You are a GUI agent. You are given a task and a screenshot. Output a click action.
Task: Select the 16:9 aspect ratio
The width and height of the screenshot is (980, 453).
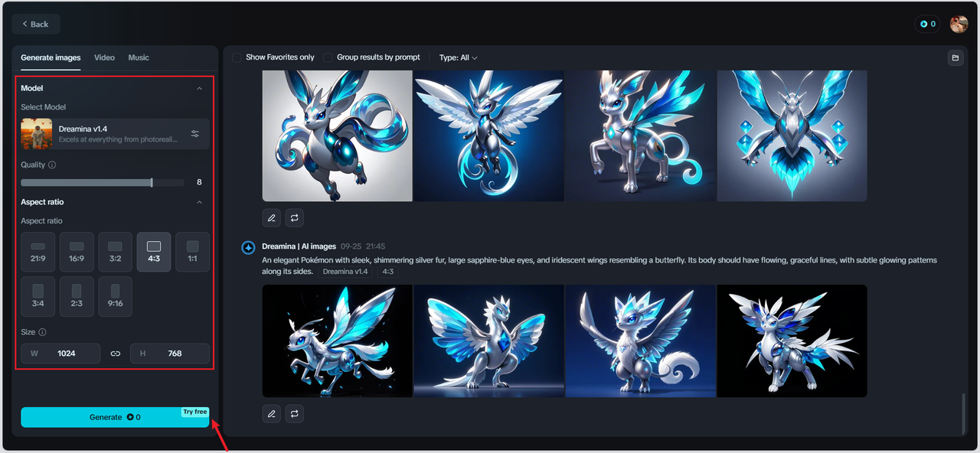click(x=77, y=252)
